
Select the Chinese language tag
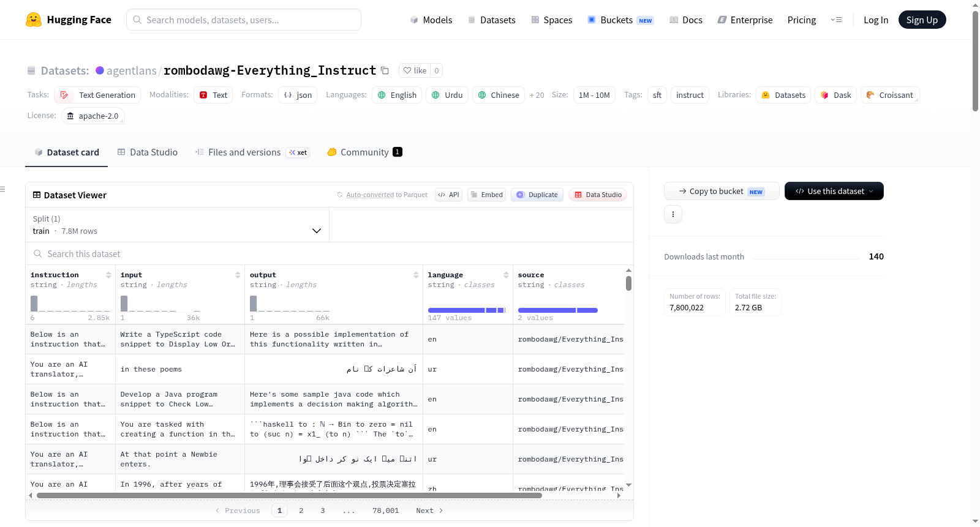pos(499,95)
